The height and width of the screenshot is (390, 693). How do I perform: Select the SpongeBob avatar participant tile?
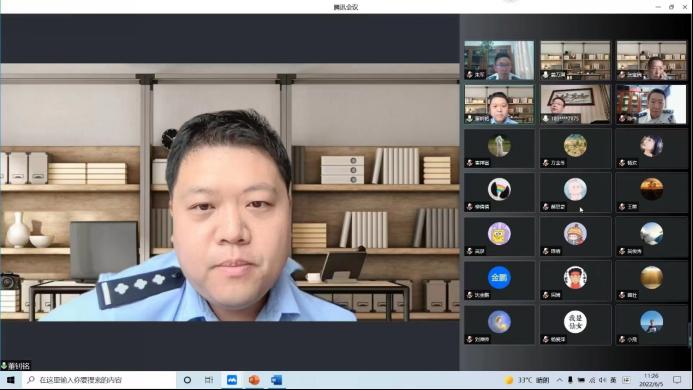[x=499, y=237]
